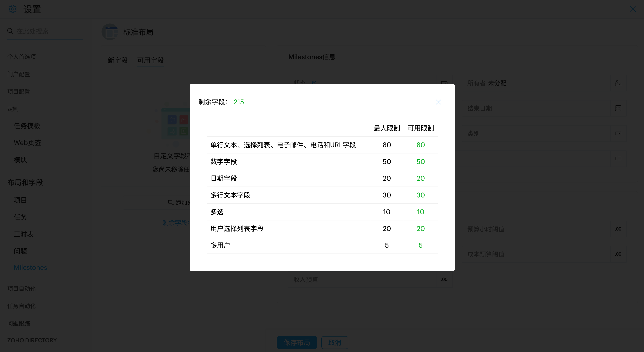Click the add section icon
This screenshot has height=352, width=644.
point(171,202)
